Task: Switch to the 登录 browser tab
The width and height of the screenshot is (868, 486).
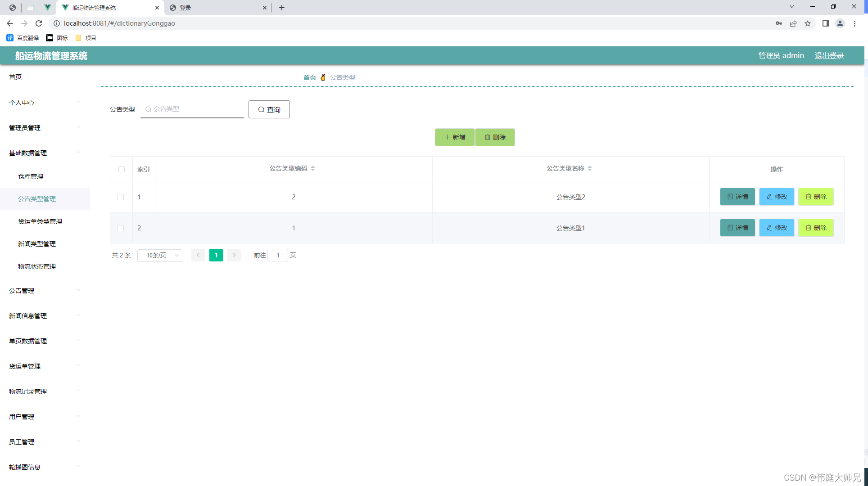Action: [218, 8]
